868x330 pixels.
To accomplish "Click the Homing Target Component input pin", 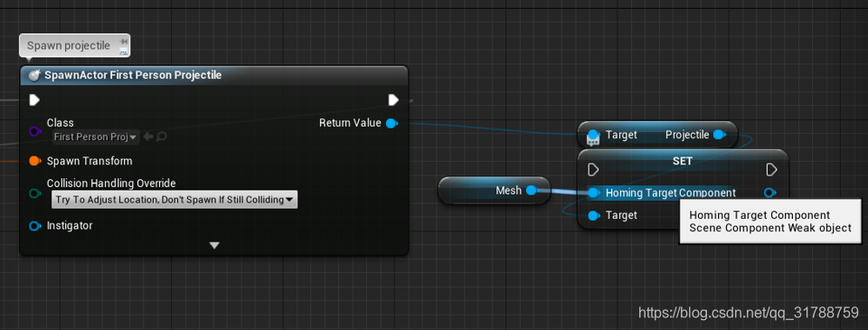I will [x=593, y=193].
